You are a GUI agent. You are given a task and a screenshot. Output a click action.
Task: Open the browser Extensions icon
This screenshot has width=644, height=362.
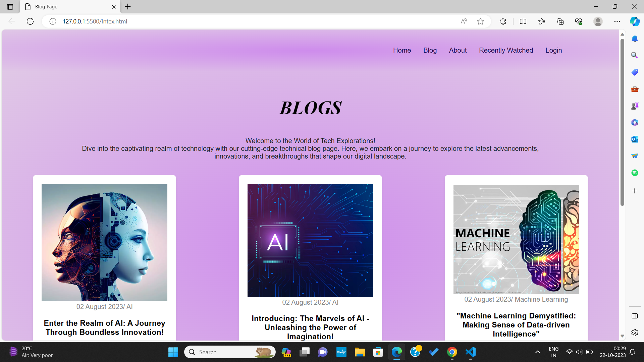503,21
